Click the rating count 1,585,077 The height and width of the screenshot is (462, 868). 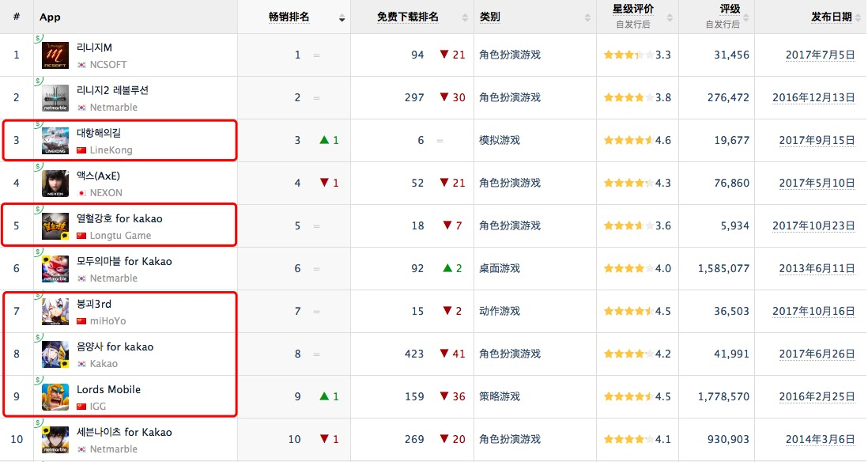[723, 268]
